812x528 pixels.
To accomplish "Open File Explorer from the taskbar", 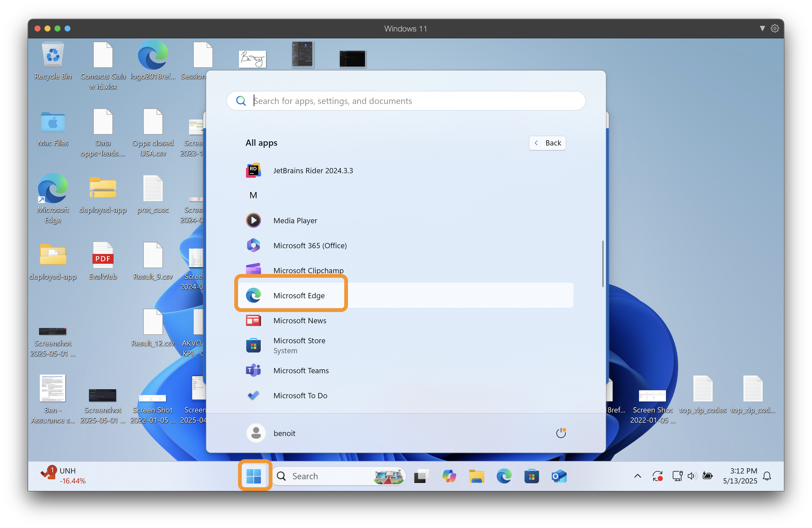I will click(x=476, y=476).
